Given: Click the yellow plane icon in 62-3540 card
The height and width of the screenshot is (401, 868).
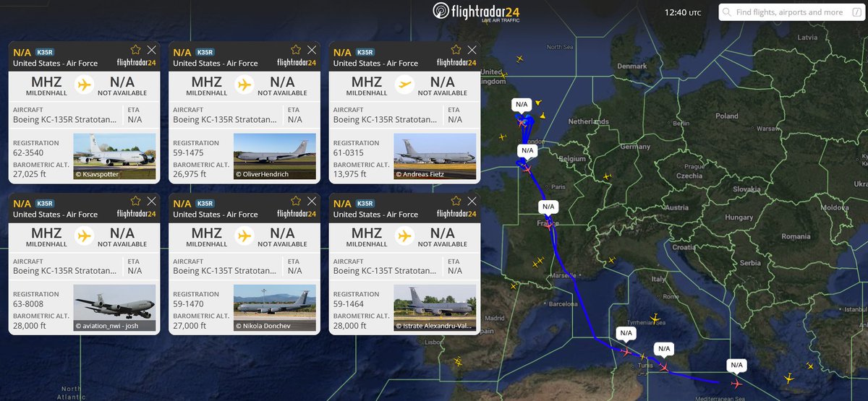Looking at the screenshot, I should pos(85,85).
